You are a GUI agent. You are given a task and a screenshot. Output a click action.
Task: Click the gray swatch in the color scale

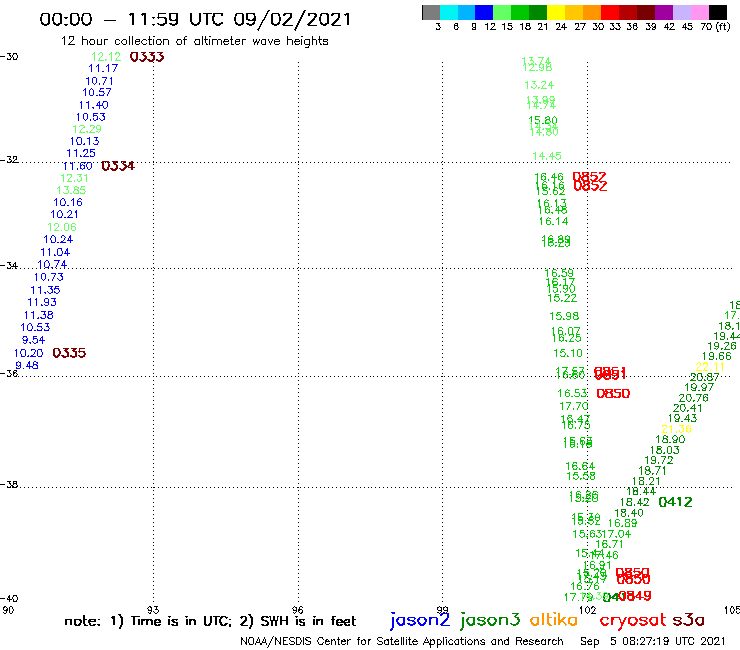[431, 12]
